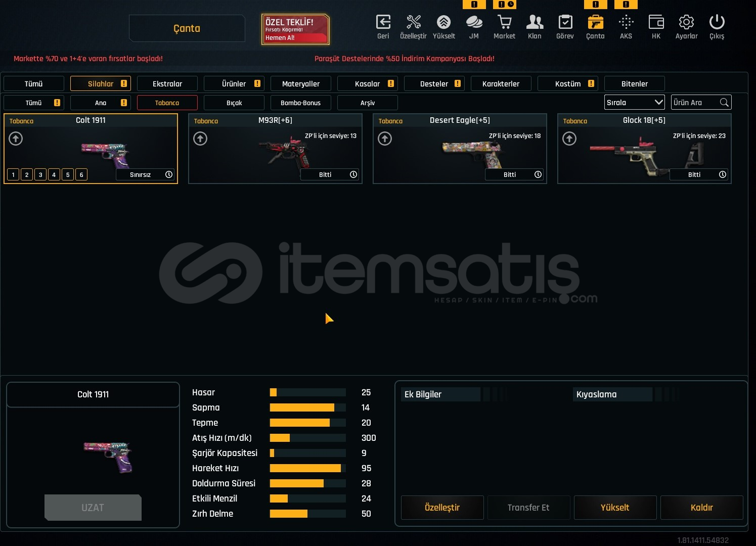Click clock icon on Colt 1911 Sınırsız
756x546 pixels.
[169, 174]
